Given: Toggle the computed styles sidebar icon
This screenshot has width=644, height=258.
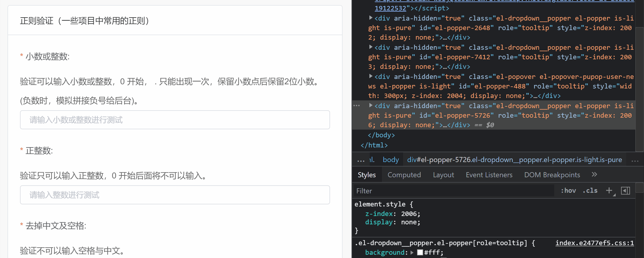Looking at the screenshot, I should click(626, 191).
